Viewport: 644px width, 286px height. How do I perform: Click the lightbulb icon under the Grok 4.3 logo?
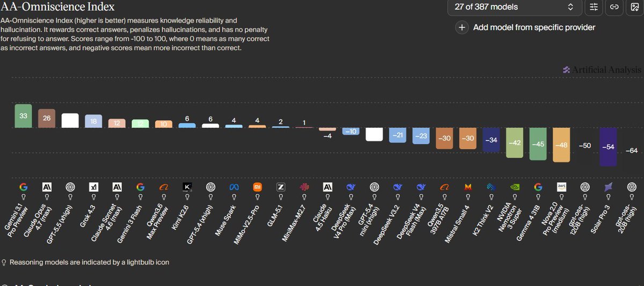pos(93,197)
